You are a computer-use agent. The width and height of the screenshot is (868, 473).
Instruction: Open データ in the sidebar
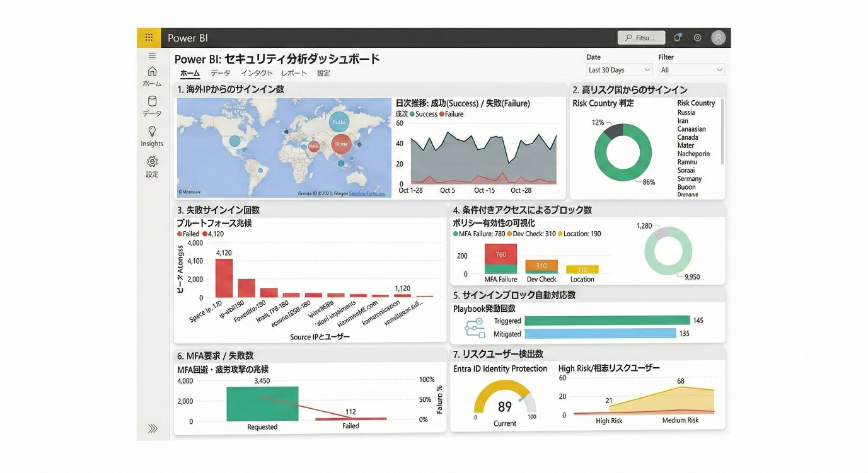pos(152,106)
